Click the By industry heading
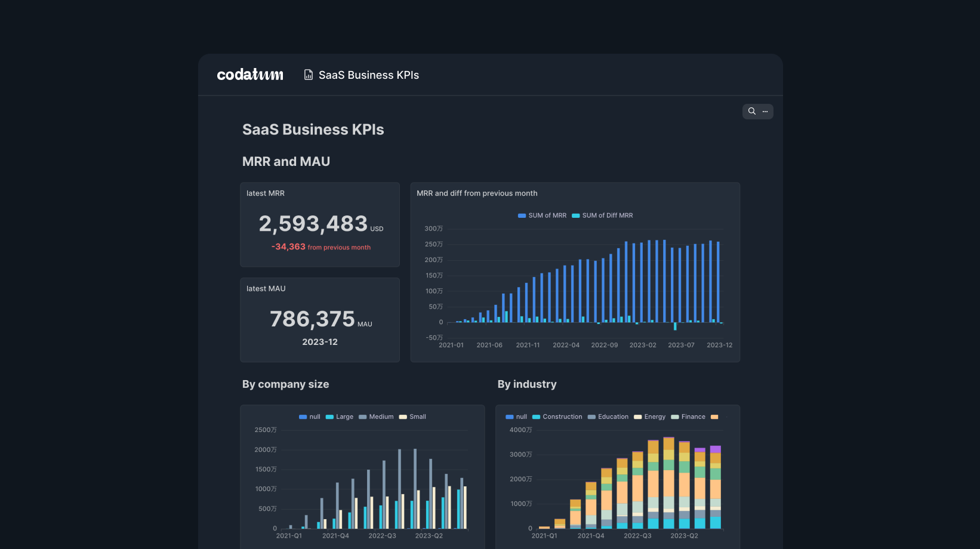Viewport: 980px width, 549px height. pos(527,384)
